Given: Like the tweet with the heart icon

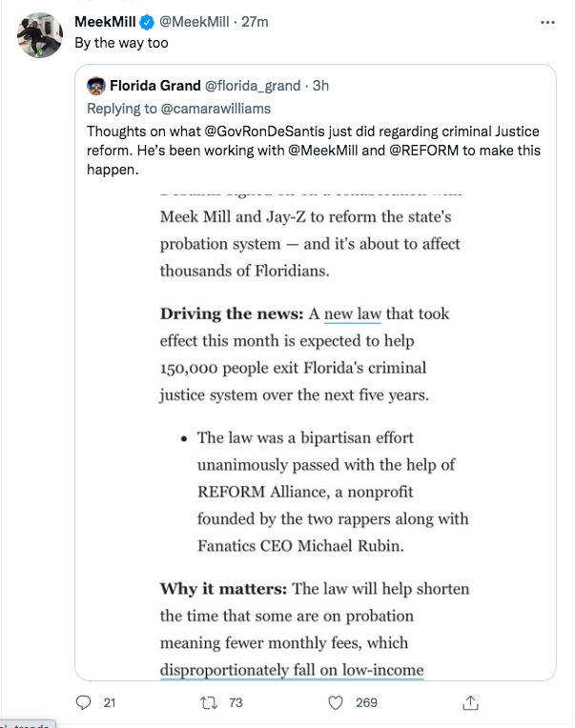Looking at the screenshot, I should point(336,703).
